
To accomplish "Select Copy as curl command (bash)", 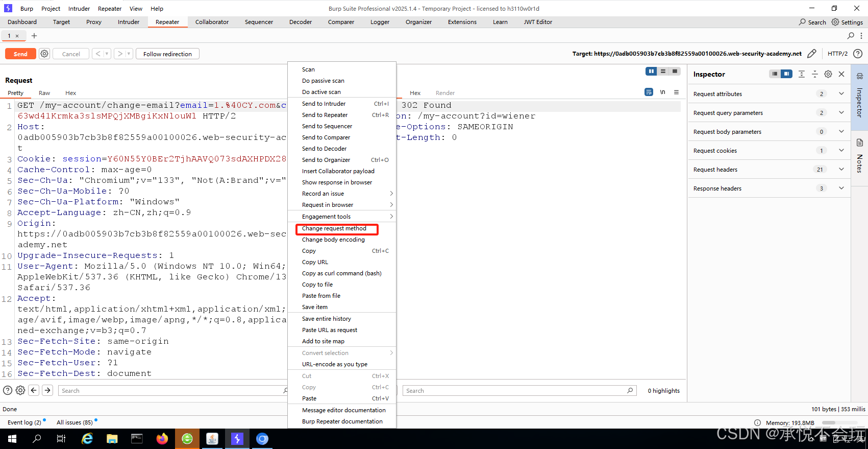I will [x=342, y=273].
